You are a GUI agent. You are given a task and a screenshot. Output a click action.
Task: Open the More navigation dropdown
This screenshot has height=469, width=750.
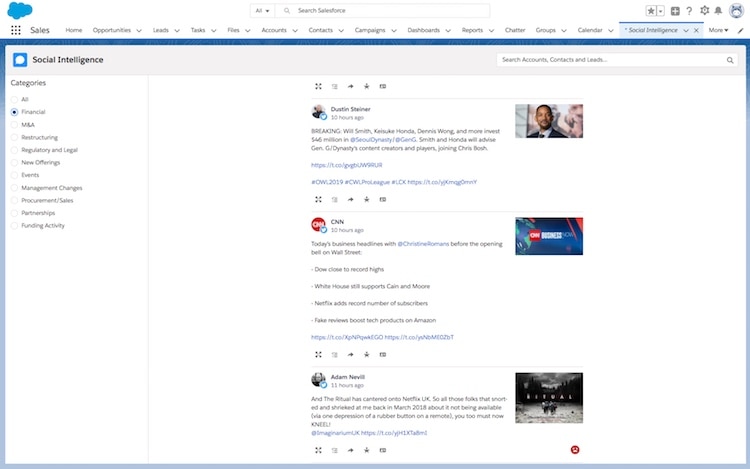pos(717,30)
